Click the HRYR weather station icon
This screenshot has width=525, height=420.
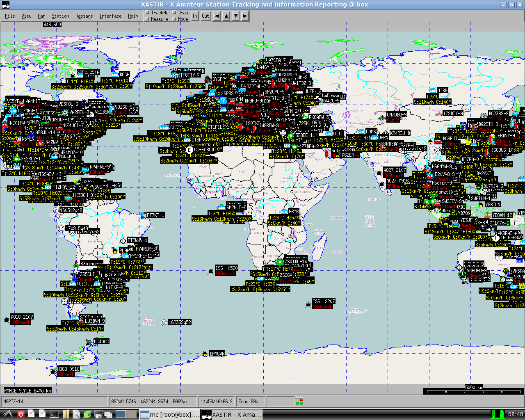[x=284, y=212]
